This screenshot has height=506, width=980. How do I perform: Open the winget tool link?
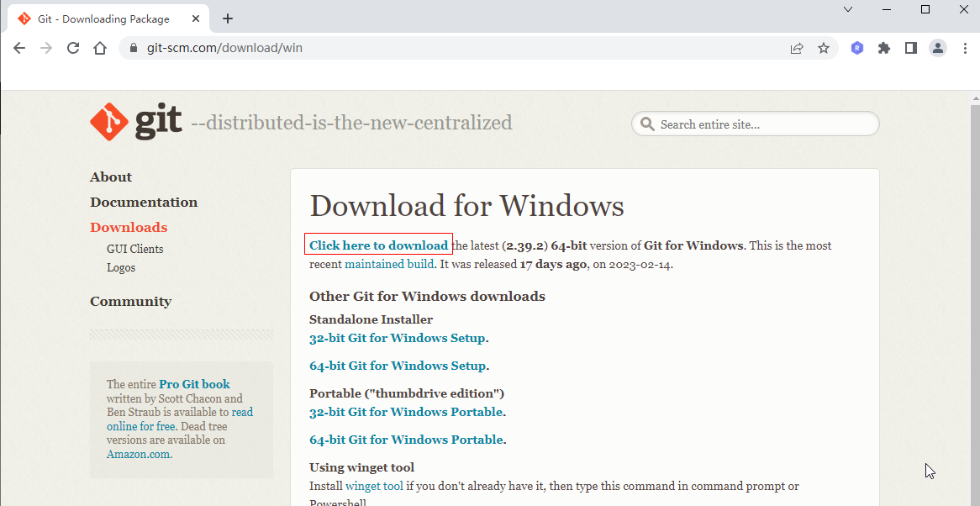pyautogui.click(x=374, y=486)
